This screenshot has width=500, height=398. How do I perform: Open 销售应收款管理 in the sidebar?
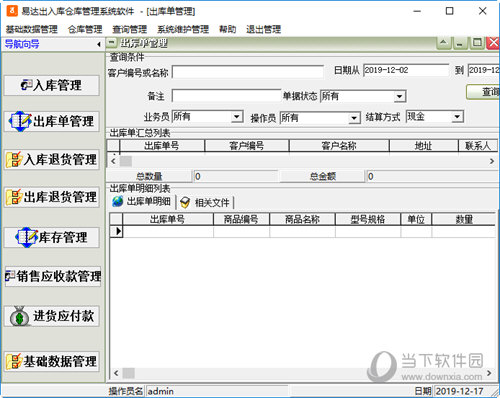click(x=53, y=276)
